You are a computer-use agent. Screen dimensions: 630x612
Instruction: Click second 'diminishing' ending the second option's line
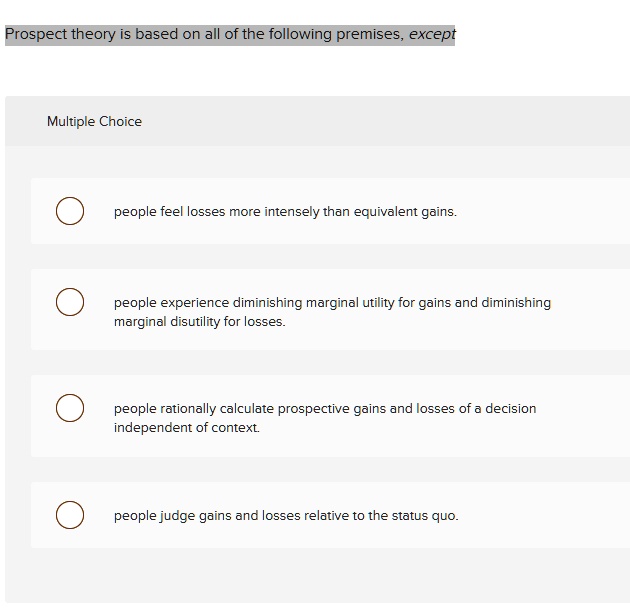(516, 303)
